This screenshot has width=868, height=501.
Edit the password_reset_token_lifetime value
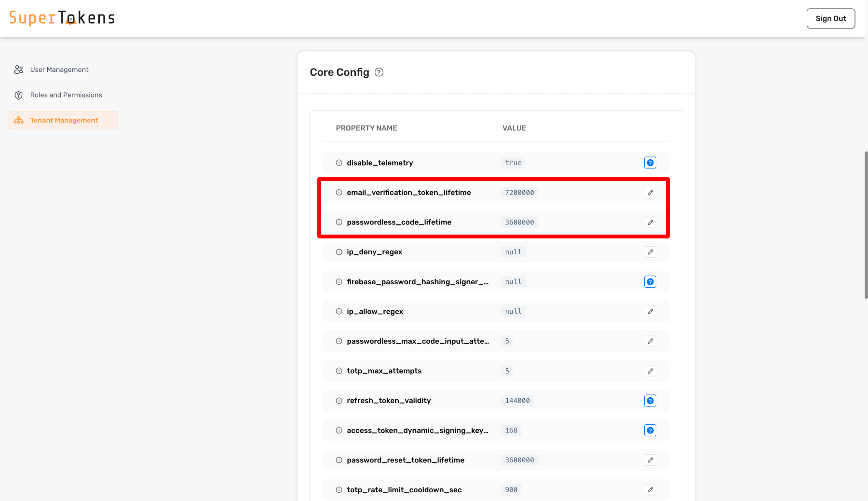(650, 460)
